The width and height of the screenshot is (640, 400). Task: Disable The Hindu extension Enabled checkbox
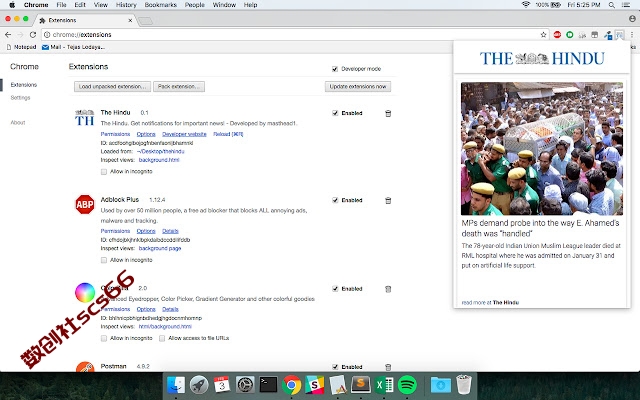(x=335, y=113)
